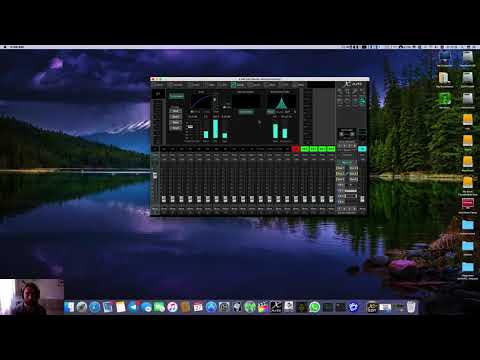This screenshot has height=360, width=480.
Task: Open the App Store dock icon
Action: [x=211, y=307]
